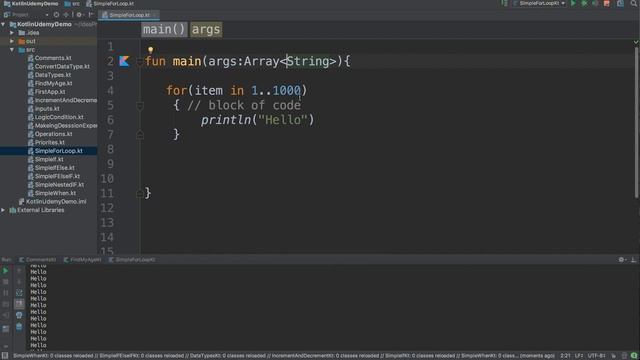Image resolution: width=640 pixels, height=360 pixels.
Task: Click fold end marker at line 7
Action: click(x=140, y=135)
